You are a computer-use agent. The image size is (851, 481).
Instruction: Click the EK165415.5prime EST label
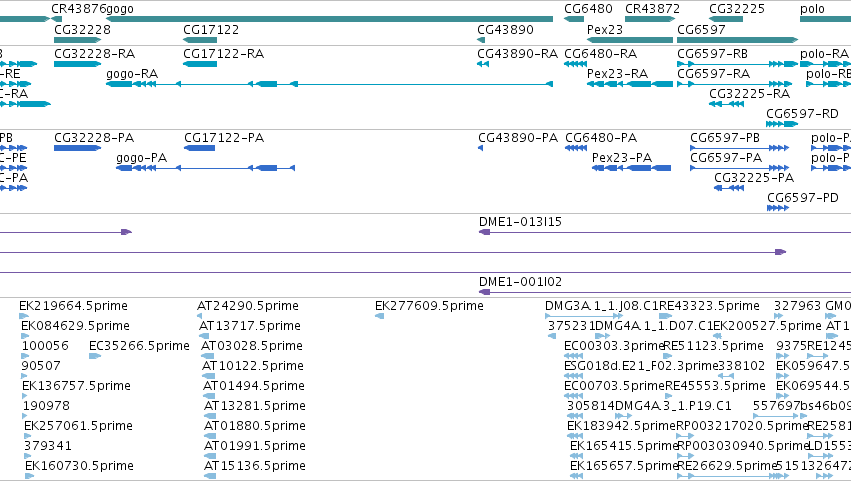click(x=624, y=446)
